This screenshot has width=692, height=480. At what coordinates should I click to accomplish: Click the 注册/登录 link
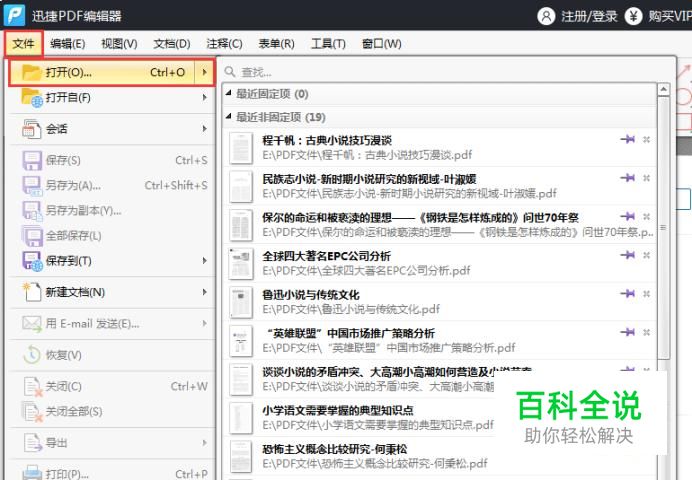589,16
